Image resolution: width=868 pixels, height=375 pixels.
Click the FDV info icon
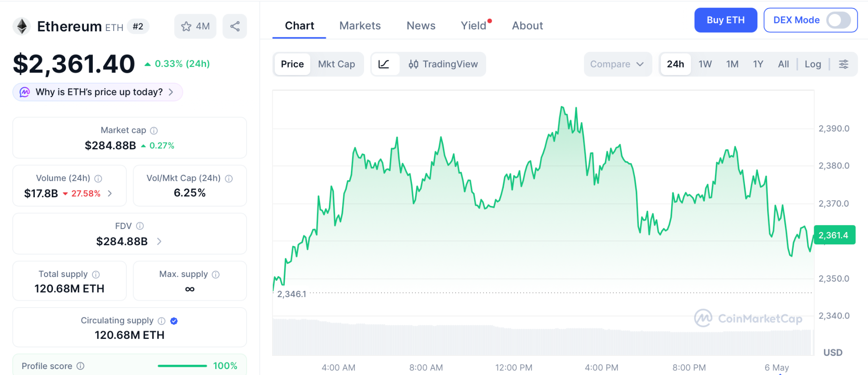coord(140,226)
